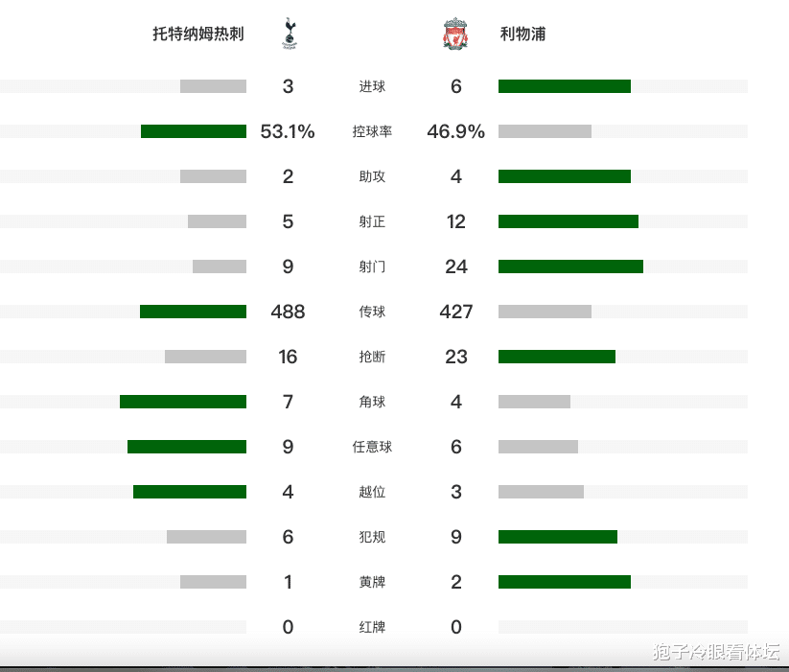Select the 红牌 red cards label

click(372, 627)
